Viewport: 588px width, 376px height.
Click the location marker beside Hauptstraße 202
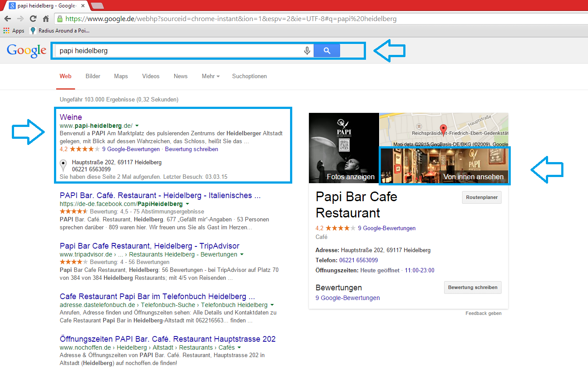[x=64, y=166]
